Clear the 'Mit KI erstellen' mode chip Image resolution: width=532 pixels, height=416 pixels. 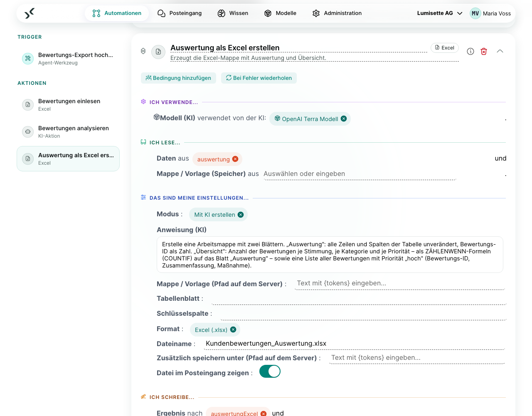pos(241,215)
